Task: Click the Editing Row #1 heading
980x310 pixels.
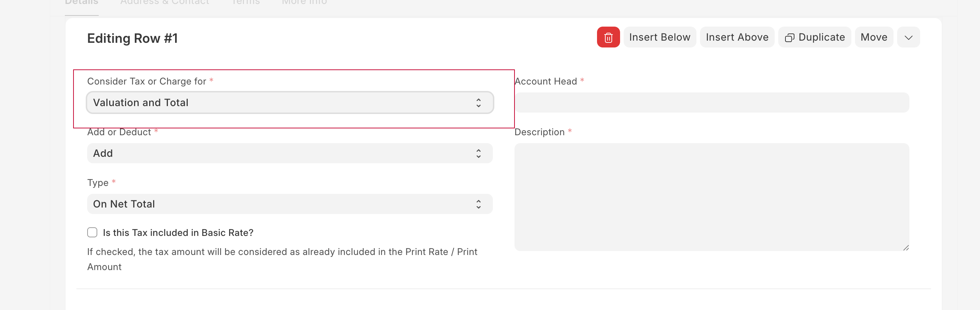Action: 132,38
